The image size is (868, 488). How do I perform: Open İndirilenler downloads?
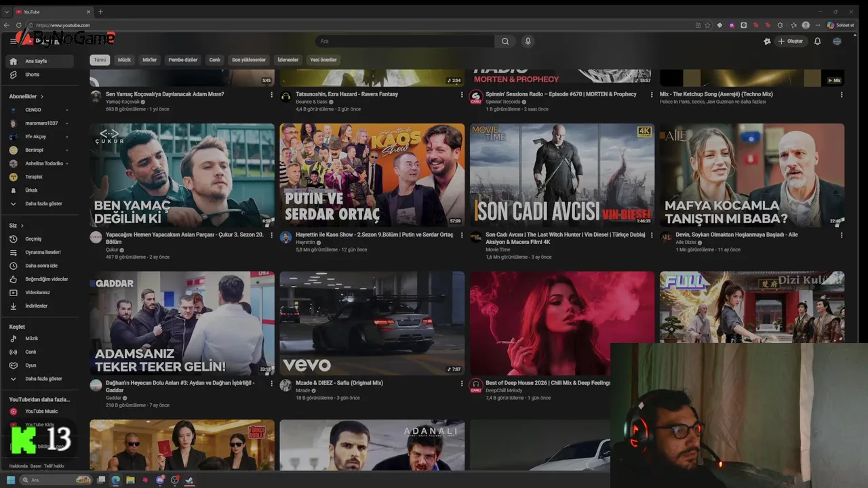point(40,306)
